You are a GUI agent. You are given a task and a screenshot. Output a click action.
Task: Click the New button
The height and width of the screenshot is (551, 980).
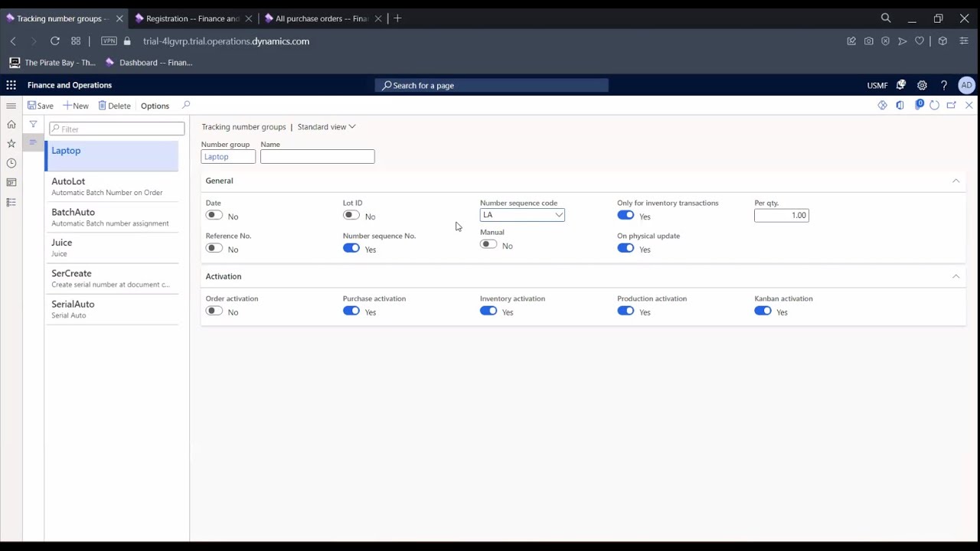pos(76,106)
